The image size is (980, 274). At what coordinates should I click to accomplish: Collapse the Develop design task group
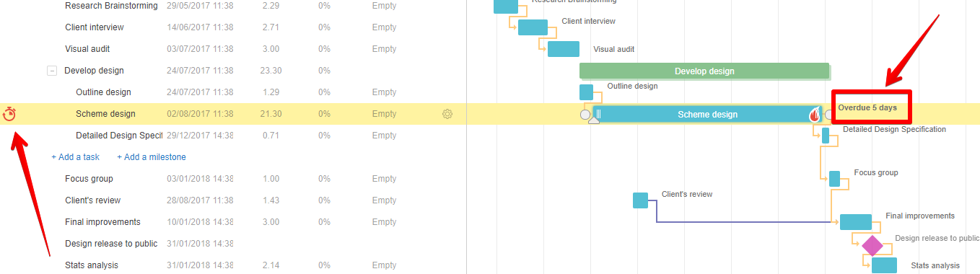pos(52,71)
